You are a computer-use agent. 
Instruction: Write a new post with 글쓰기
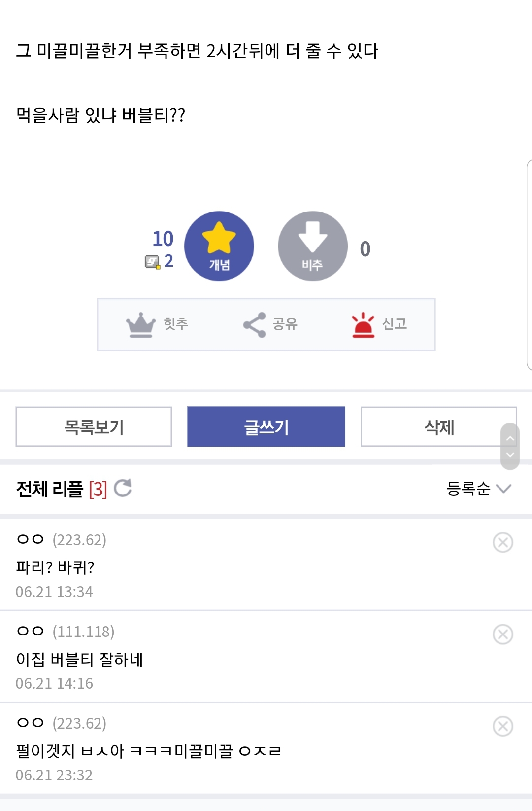coord(266,426)
